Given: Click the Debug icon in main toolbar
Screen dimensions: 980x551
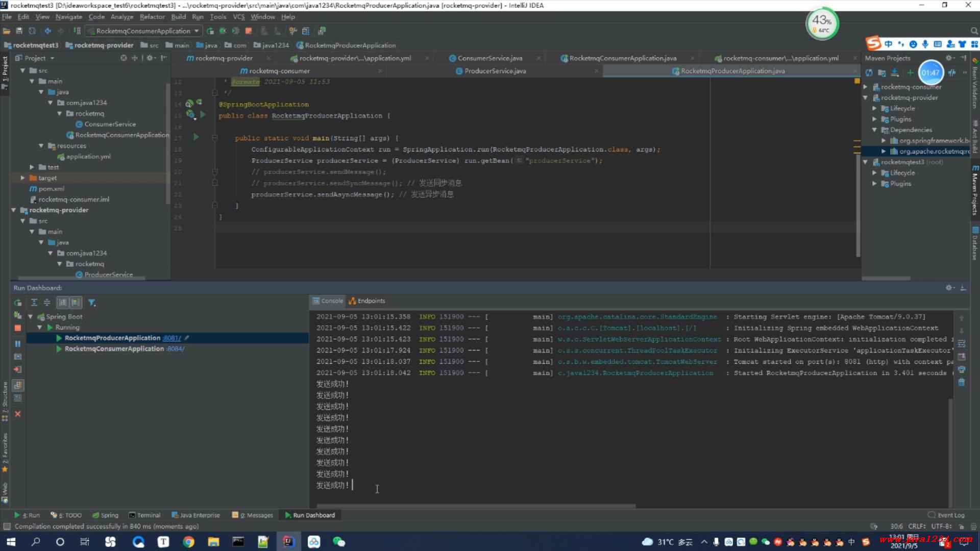Looking at the screenshot, I should pyautogui.click(x=223, y=31).
